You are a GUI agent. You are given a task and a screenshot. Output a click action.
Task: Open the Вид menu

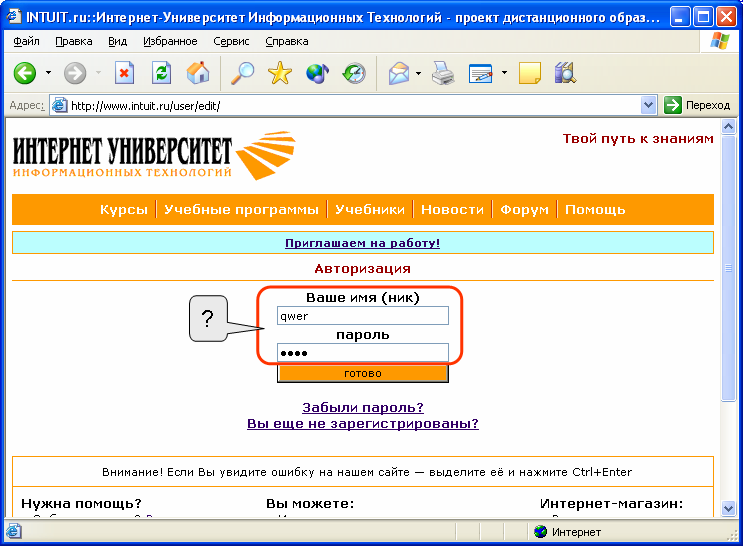[x=117, y=41]
